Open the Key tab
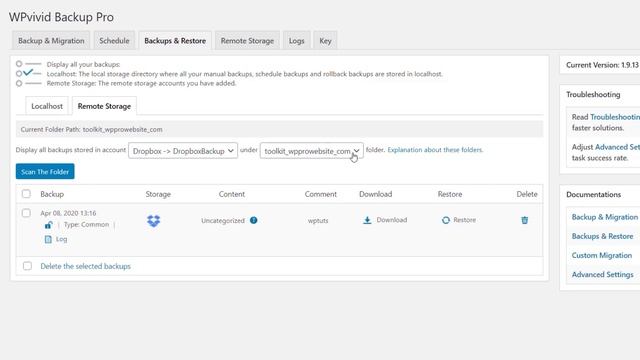The image size is (640, 360). (x=325, y=41)
